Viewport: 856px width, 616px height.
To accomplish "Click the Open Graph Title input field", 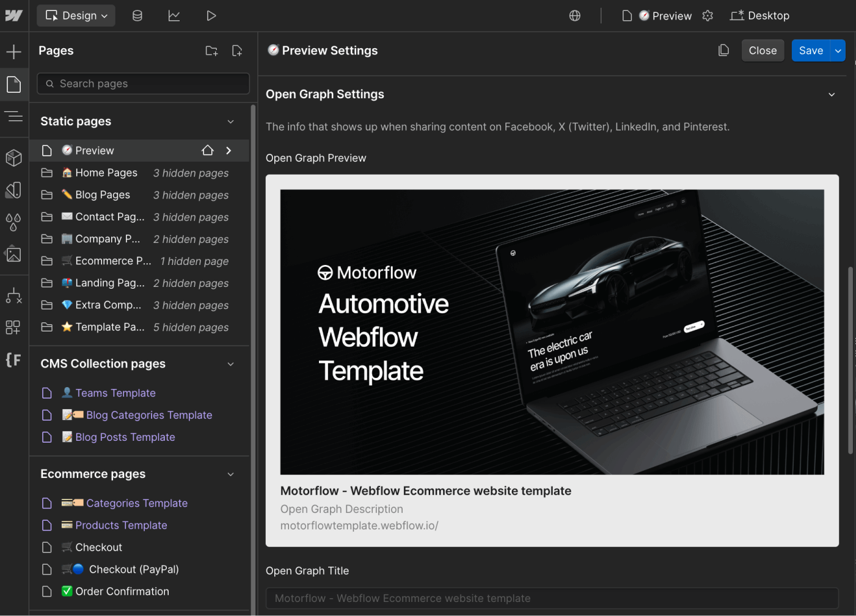I will tap(552, 598).
